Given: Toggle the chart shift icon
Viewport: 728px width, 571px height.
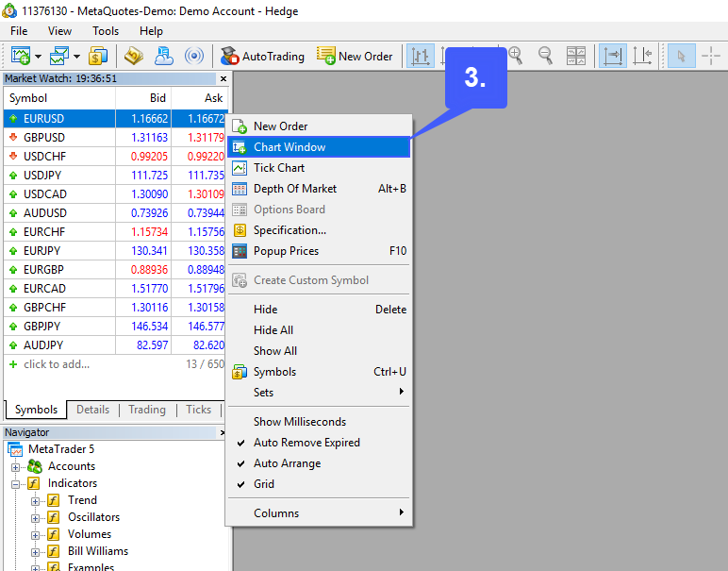Looking at the screenshot, I should pyautogui.click(x=643, y=57).
